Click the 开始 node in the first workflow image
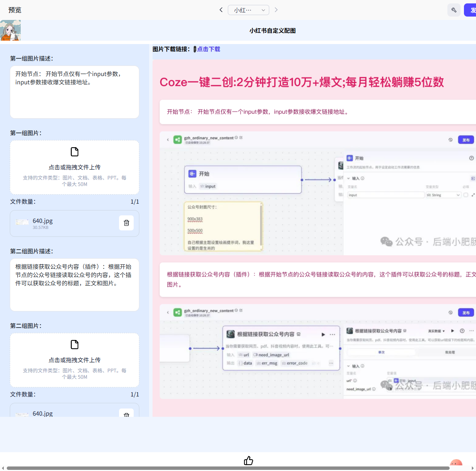 [243, 180]
